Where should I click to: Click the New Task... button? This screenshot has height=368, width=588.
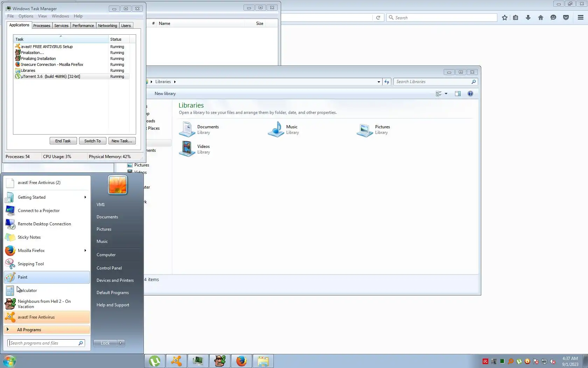coord(122,141)
